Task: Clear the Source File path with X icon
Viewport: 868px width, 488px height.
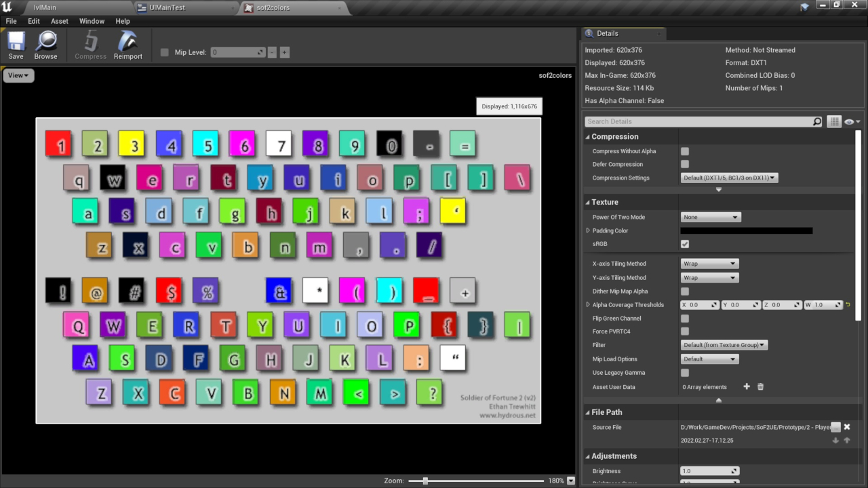Action: pyautogui.click(x=847, y=427)
